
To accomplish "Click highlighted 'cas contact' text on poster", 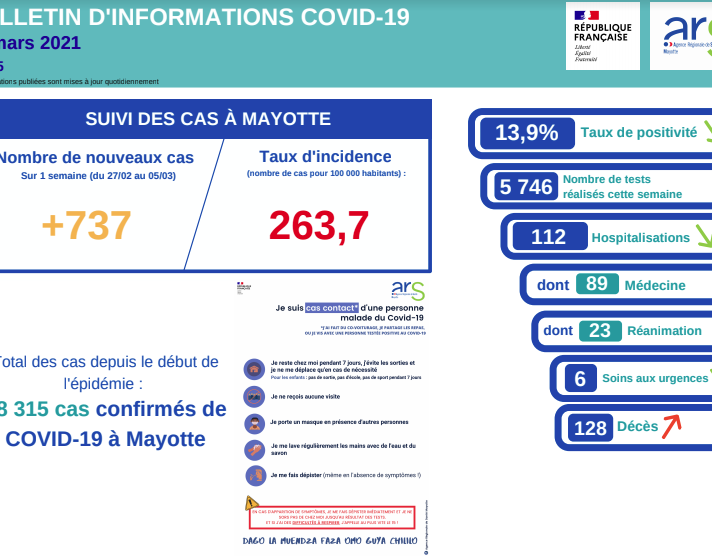I will 331,308.
